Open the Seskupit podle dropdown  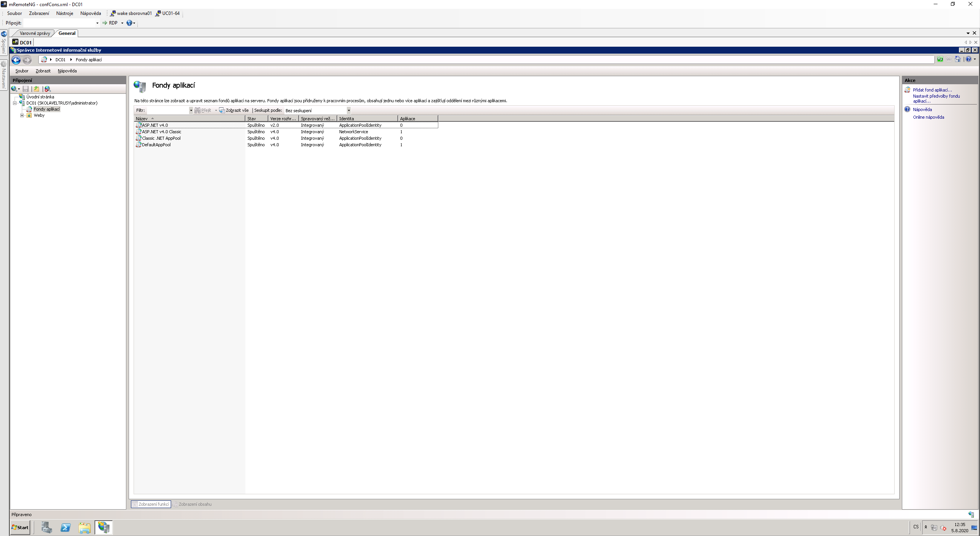pyautogui.click(x=348, y=110)
